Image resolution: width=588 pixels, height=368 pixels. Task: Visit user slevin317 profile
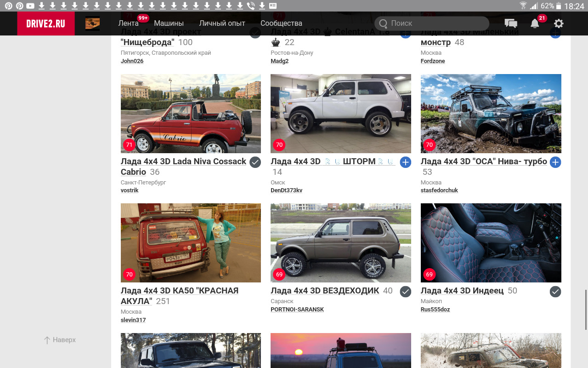click(133, 320)
